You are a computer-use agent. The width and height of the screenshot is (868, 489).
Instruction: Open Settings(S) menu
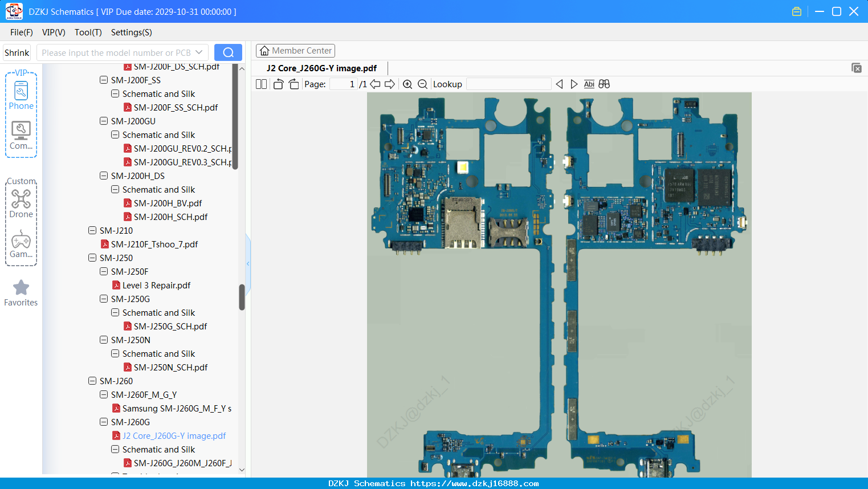tap(132, 32)
